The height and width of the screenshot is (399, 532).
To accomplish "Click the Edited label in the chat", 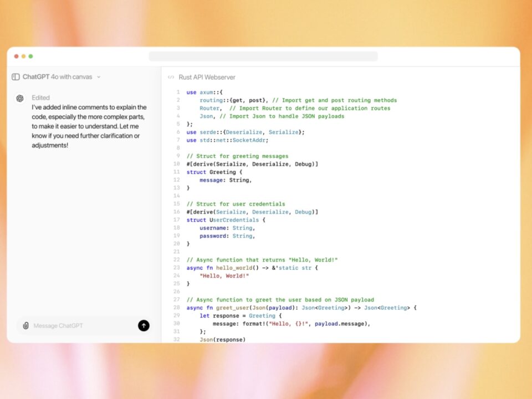I will [40, 98].
